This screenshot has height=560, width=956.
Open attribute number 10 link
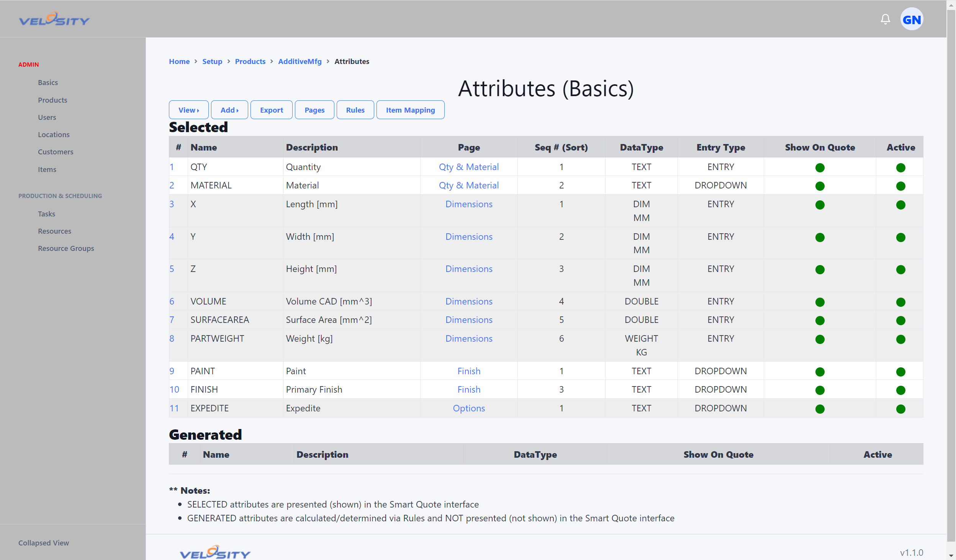(x=174, y=390)
